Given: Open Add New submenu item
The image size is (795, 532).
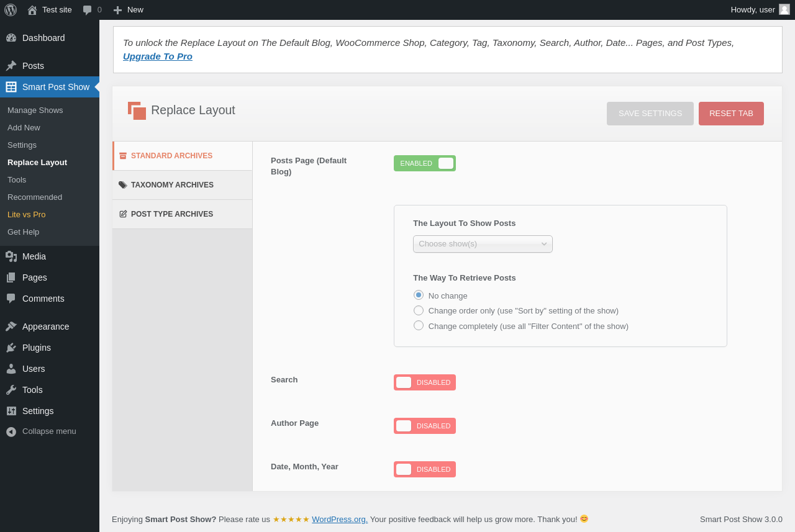Looking at the screenshot, I should point(24,127).
